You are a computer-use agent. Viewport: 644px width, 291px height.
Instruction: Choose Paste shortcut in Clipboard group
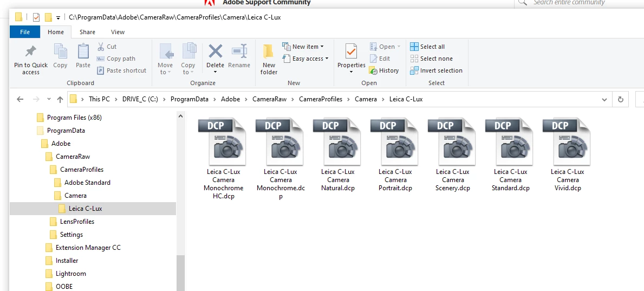coord(121,70)
